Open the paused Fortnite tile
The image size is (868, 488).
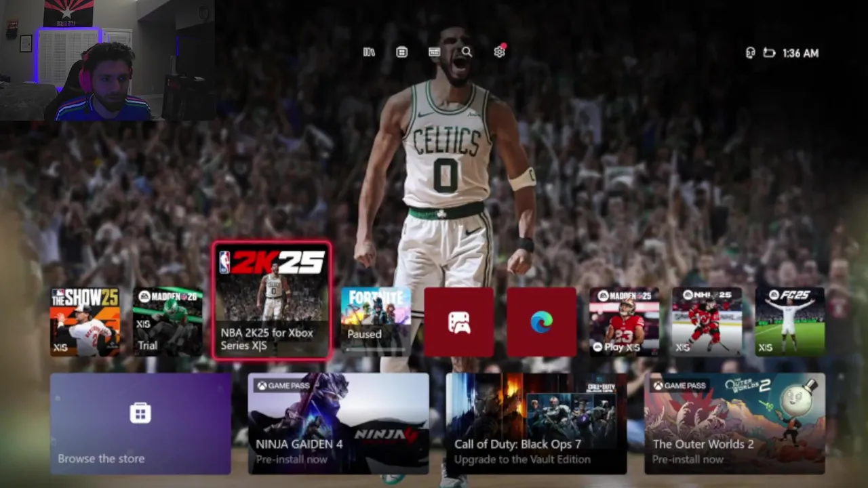(x=376, y=322)
